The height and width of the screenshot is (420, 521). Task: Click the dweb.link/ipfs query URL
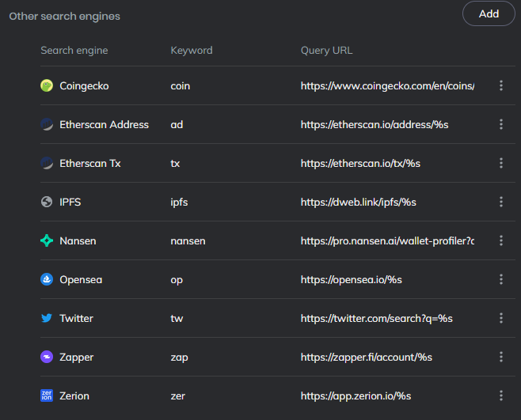click(x=358, y=202)
